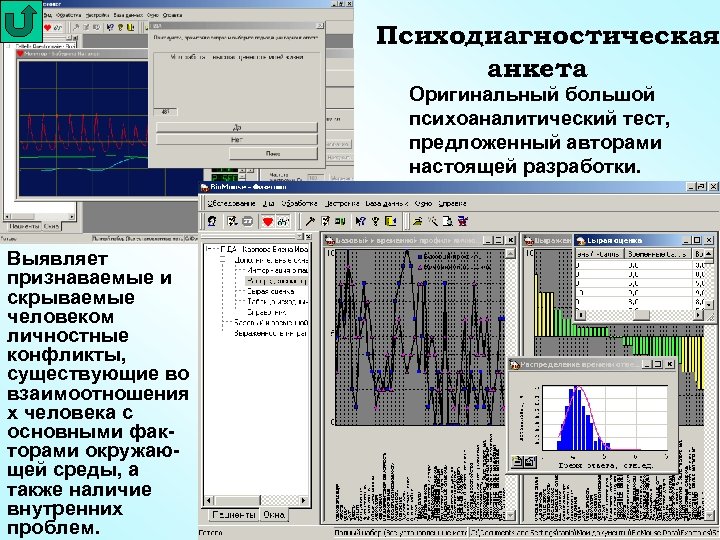Click the red robot icon in front toolbar
Image resolution: width=720 pixels, height=540 pixels.
[x=462, y=222]
